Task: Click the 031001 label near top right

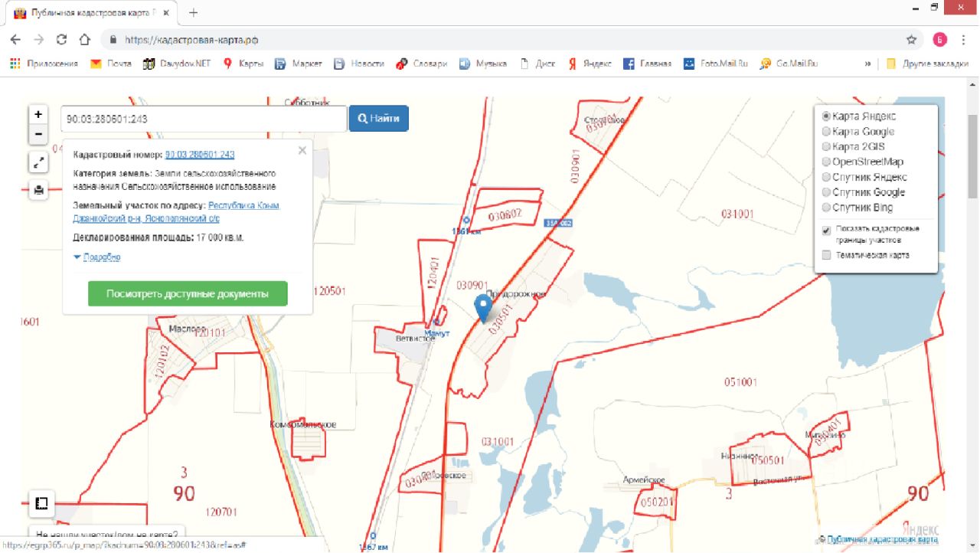Action: tap(737, 214)
